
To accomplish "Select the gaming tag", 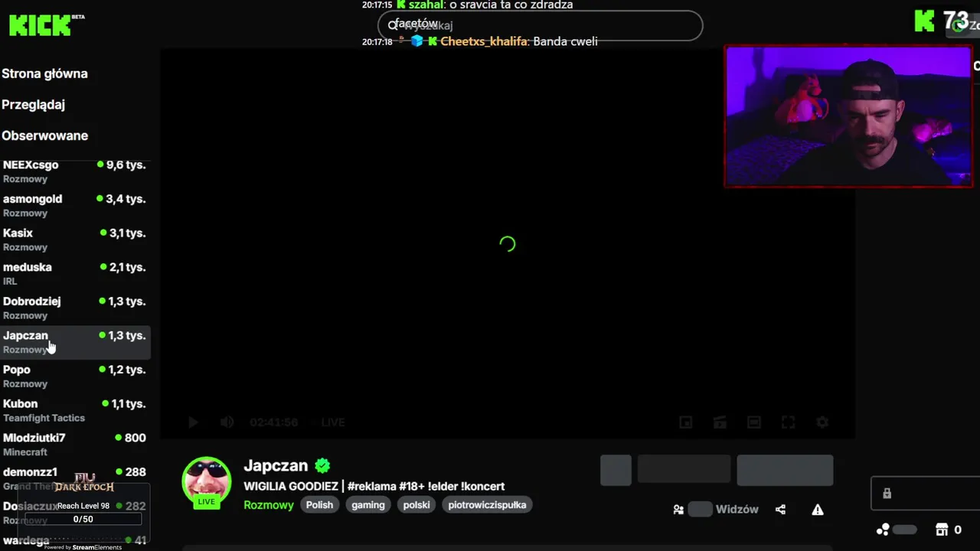I will click(368, 505).
